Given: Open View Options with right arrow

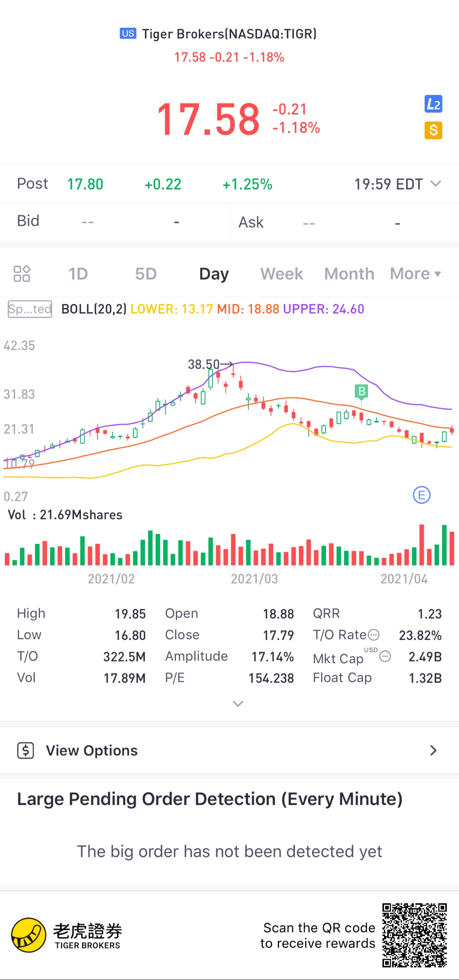Looking at the screenshot, I should (433, 750).
